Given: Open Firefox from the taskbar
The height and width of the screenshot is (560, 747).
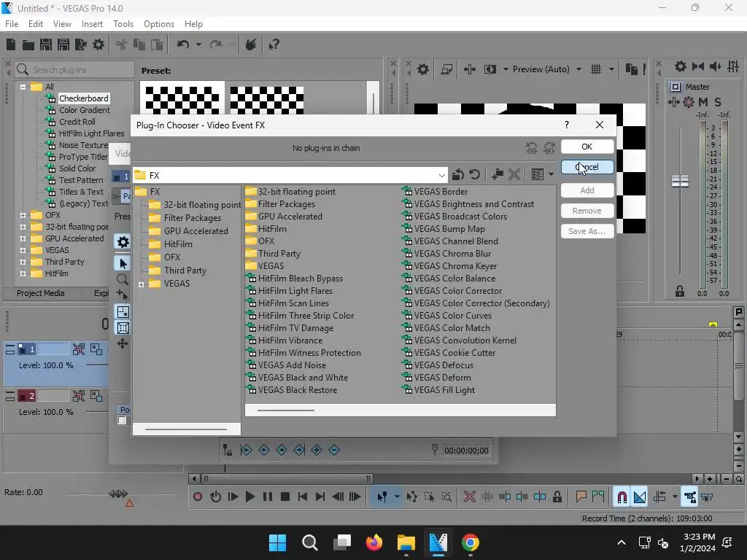Looking at the screenshot, I should point(374,542).
